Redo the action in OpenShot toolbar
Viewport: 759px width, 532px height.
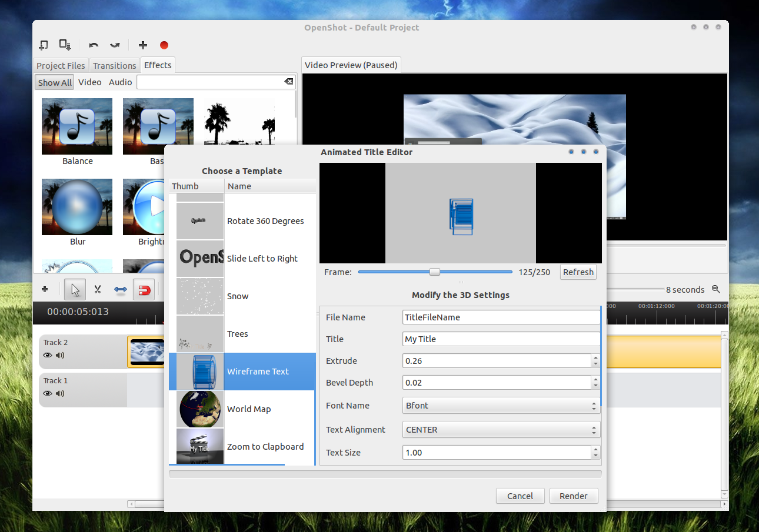coord(115,45)
